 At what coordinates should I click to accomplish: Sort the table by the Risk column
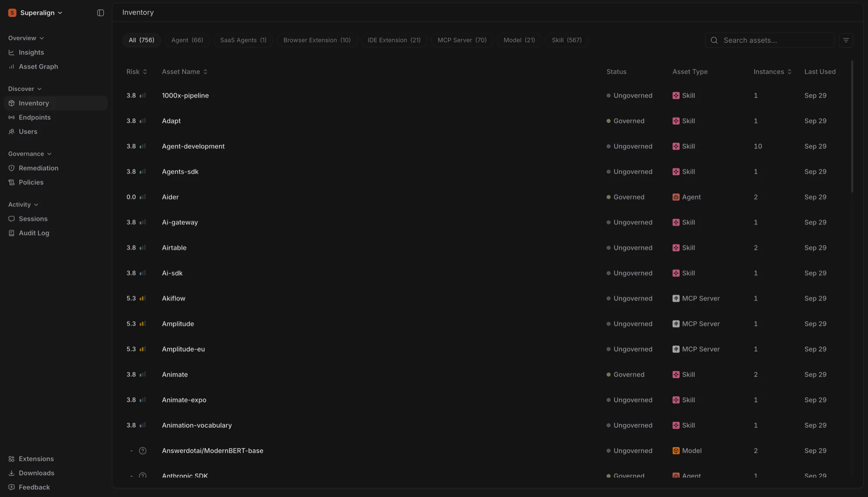137,72
